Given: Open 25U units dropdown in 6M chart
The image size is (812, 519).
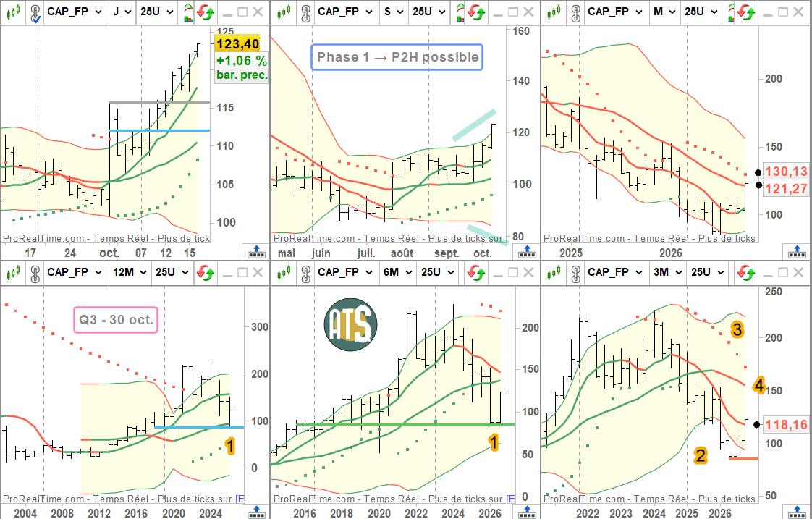Looking at the screenshot, I should 438,272.
